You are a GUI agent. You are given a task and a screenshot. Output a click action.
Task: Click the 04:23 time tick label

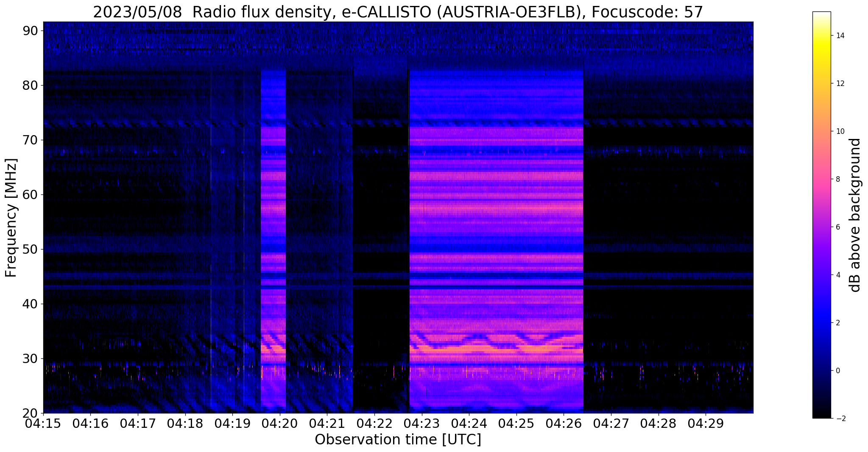point(422,424)
